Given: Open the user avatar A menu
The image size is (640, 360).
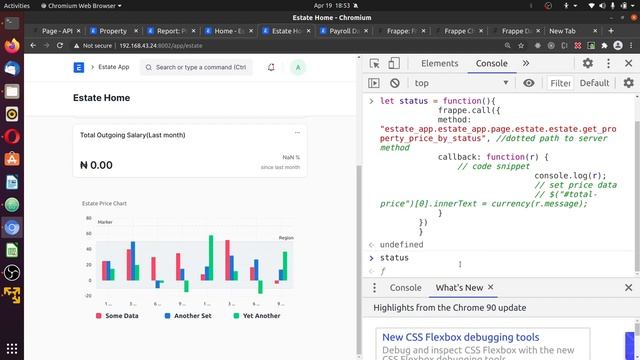Looking at the screenshot, I should (x=298, y=67).
